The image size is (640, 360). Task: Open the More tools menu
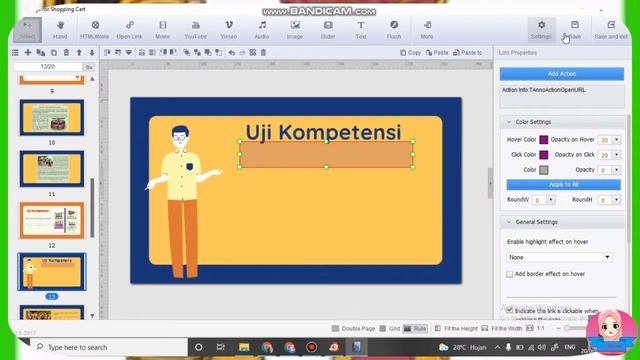(x=427, y=30)
